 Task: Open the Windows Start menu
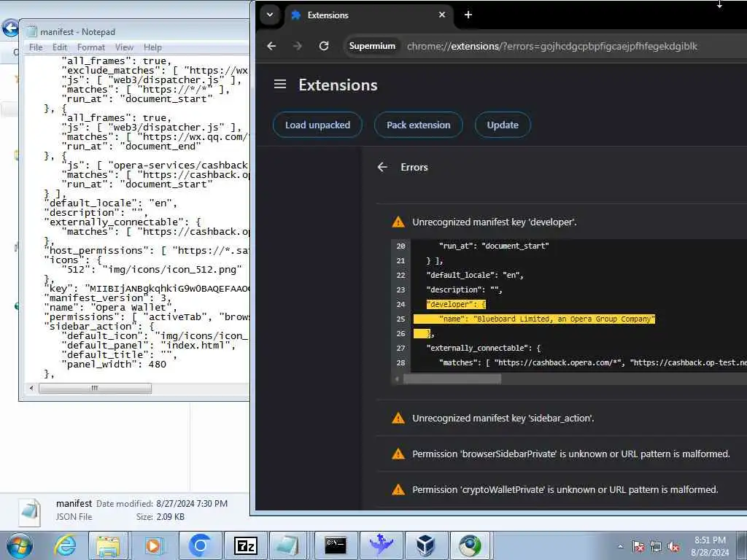(18, 545)
